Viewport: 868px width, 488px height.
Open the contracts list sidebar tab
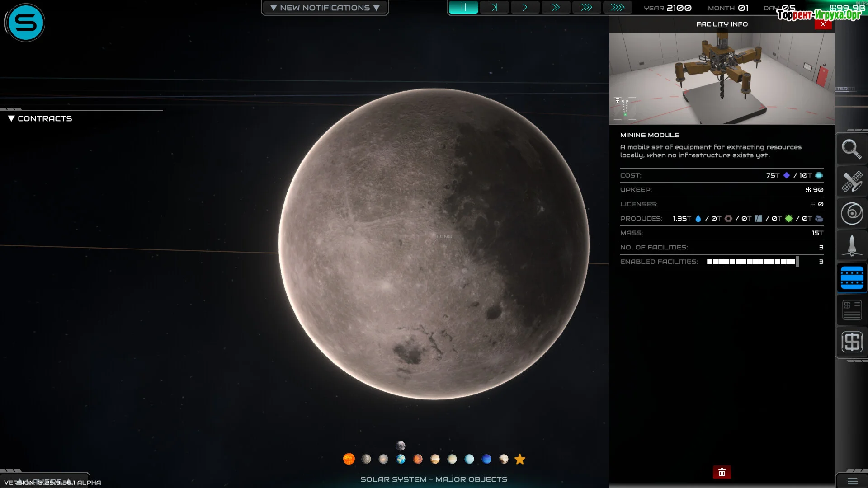(852, 310)
